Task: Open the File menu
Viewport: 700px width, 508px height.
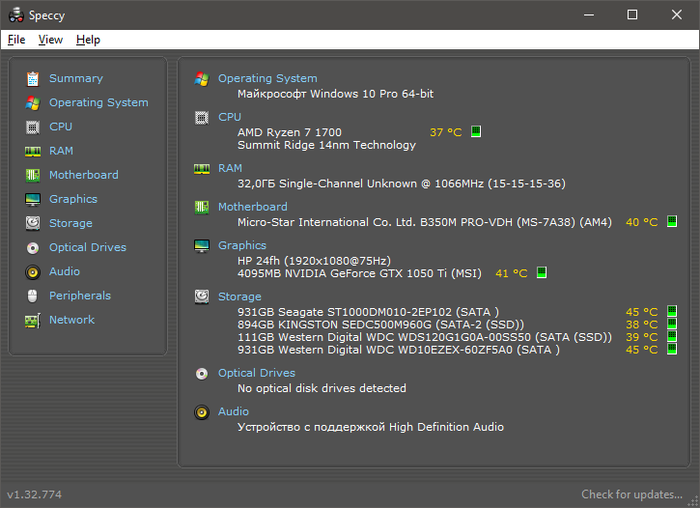Action: [16, 40]
